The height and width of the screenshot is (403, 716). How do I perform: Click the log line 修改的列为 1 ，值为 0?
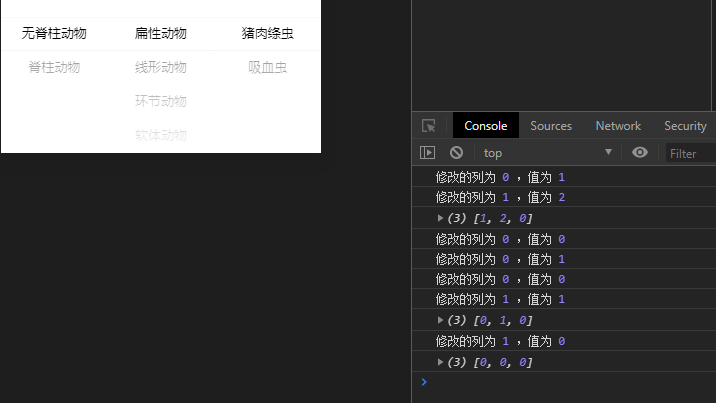tap(500, 341)
